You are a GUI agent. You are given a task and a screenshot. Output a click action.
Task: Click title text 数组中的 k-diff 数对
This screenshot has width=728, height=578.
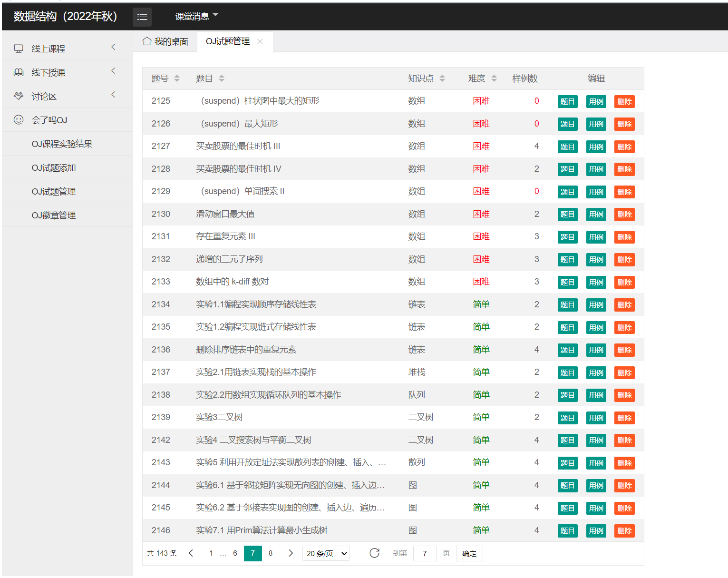pos(233,282)
